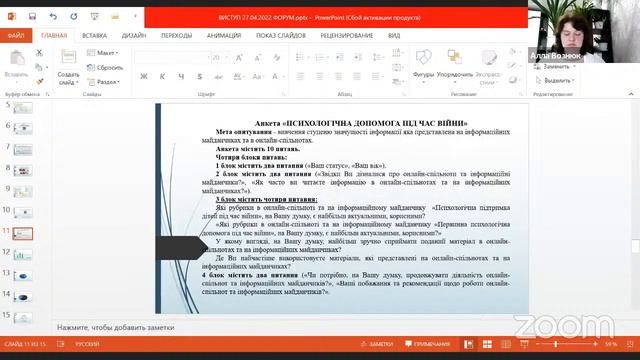This screenshot has height=360, width=640.
Task: Adjust the zoom slider handle
Action: point(556,344)
